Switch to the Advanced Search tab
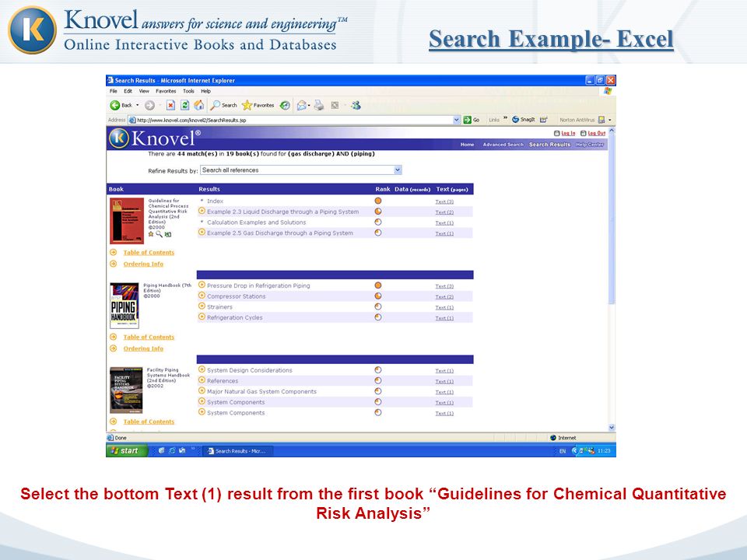 point(503,145)
